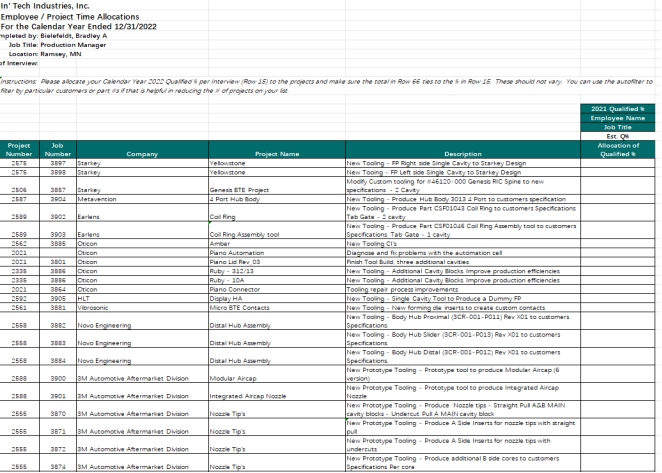Select project number 2587 cell
This screenshot has width=662, height=473.
(x=19, y=199)
